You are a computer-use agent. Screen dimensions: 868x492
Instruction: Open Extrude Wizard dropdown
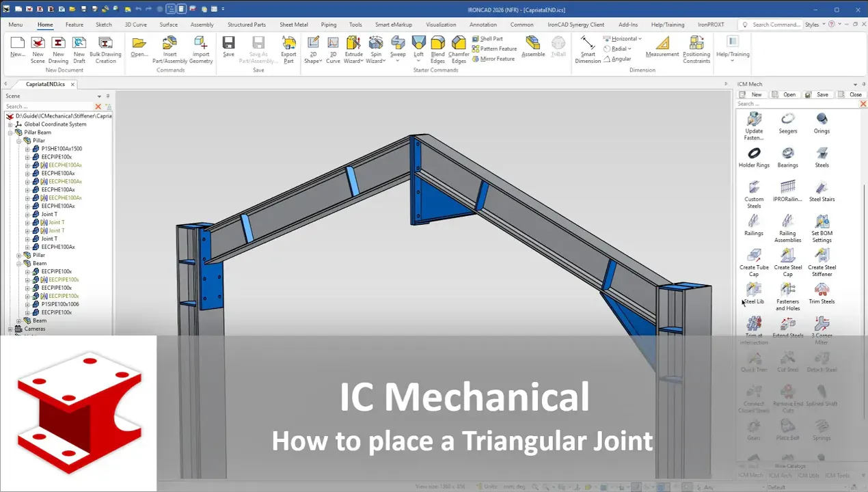(x=363, y=61)
